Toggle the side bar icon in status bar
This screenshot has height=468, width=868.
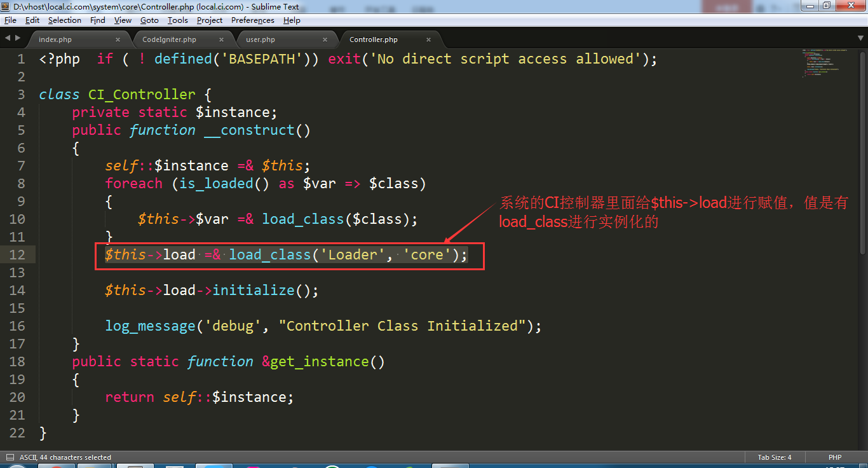10,457
